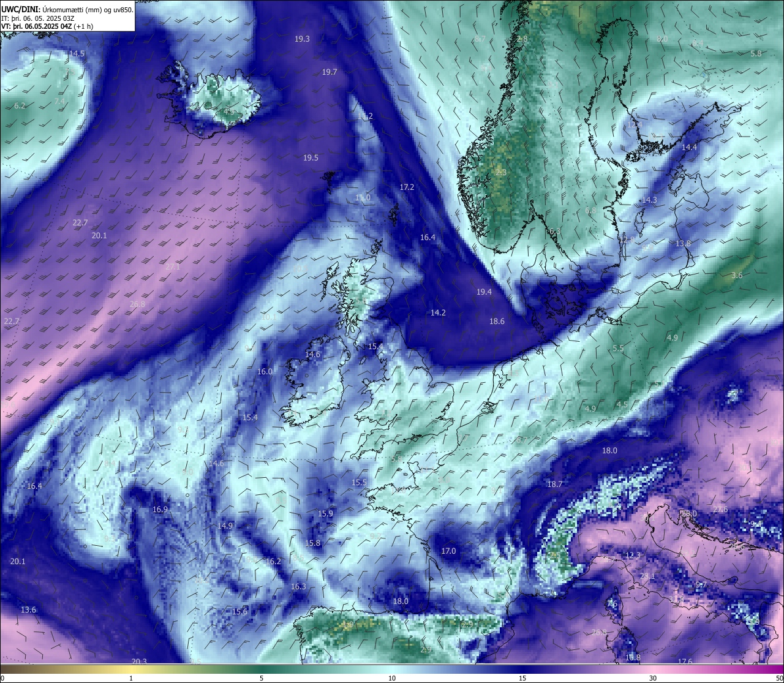The width and height of the screenshot is (784, 683).
Task: Click the 16.0 value west of Ireland
Action: click(x=265, y=372)
